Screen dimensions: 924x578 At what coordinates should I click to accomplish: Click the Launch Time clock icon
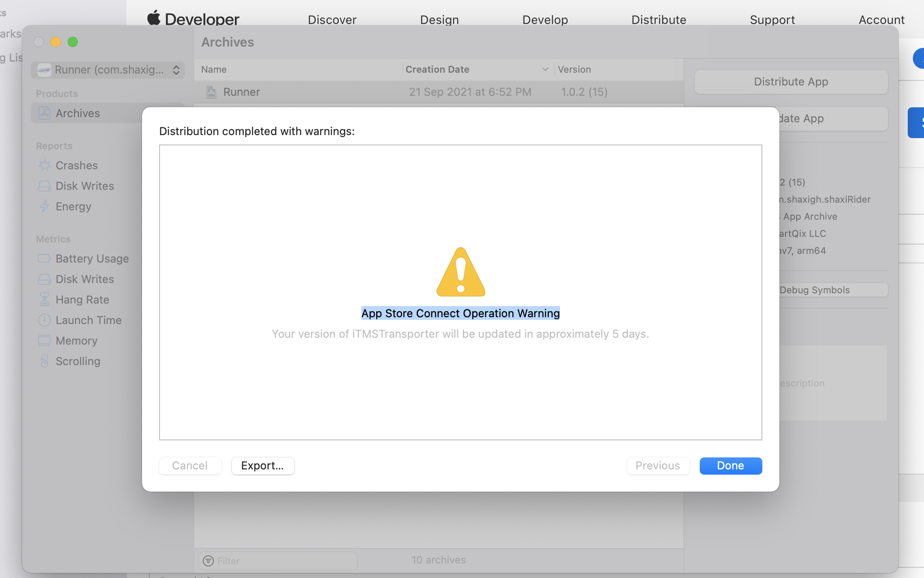[44, 320]
